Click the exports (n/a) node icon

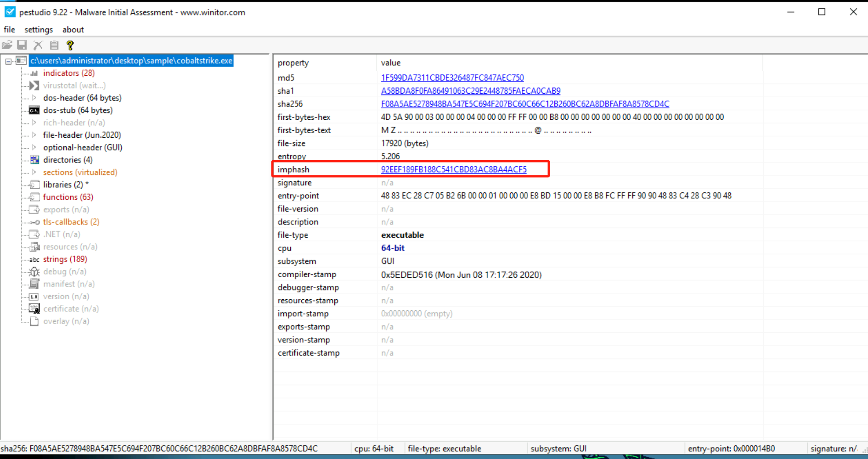[x=34, y=209]
